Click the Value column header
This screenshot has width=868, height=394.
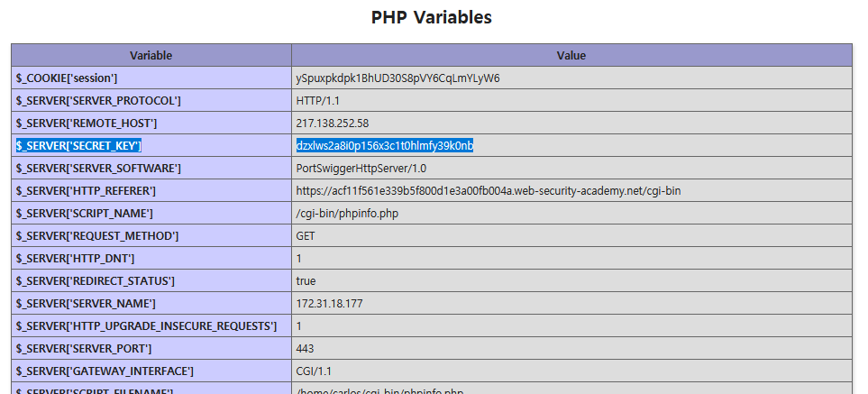pyautogui.click(x=571, y=55)
